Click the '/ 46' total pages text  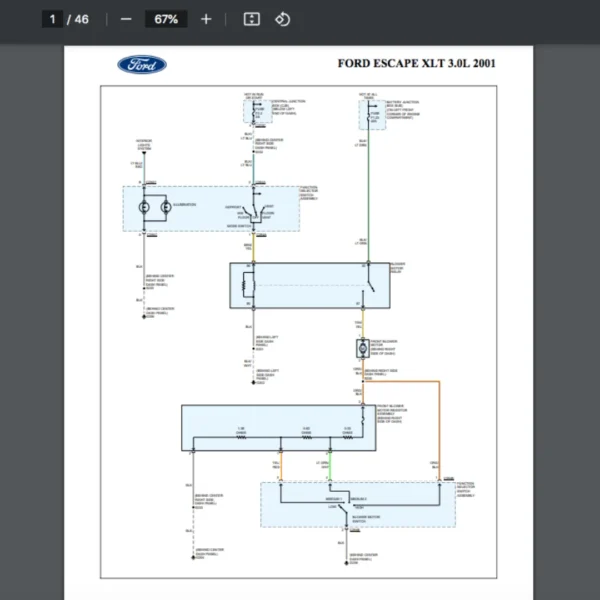(x=78, y=19)
